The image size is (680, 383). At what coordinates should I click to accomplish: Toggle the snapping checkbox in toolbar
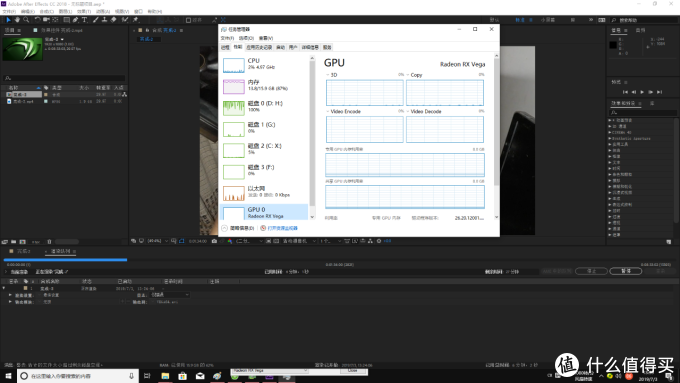[x=188, y=20]
